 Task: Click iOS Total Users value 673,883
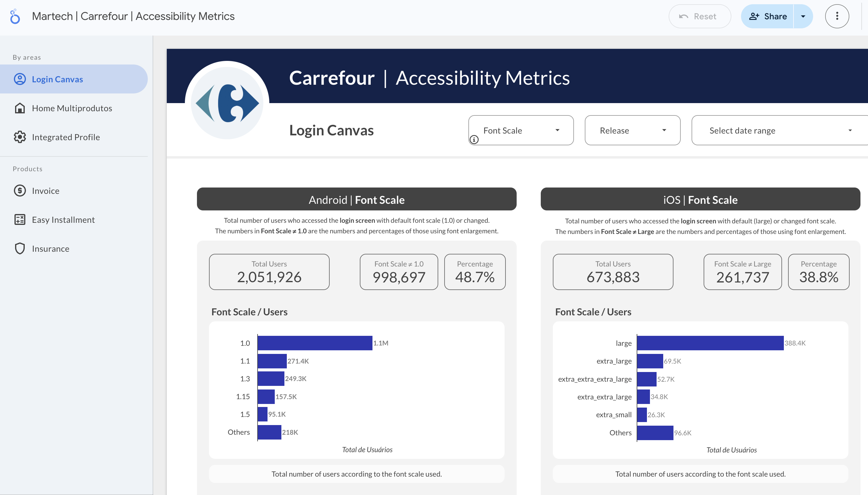613,277
